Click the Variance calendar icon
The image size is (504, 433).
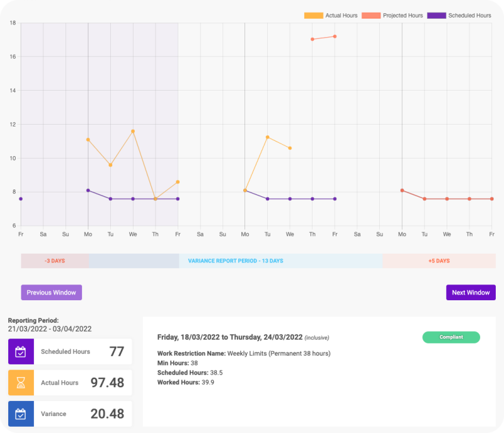click(x=21, y=413)
